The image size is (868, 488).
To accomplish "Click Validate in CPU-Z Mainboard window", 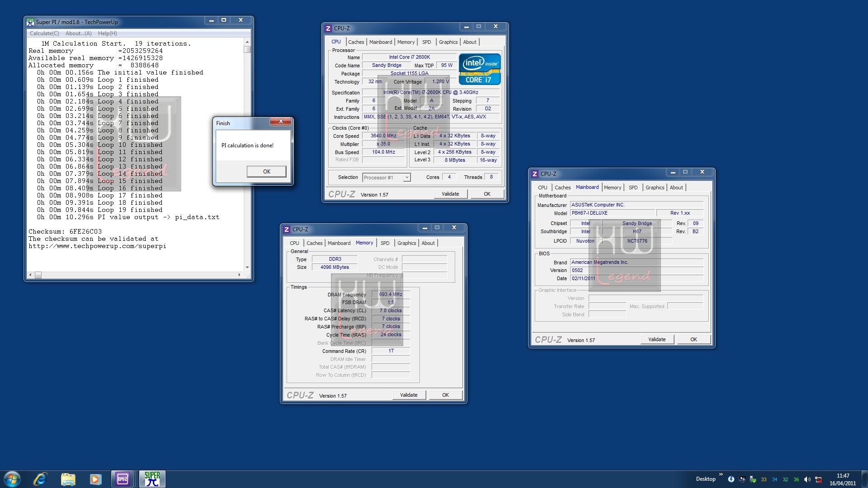I will coord(657,339).
